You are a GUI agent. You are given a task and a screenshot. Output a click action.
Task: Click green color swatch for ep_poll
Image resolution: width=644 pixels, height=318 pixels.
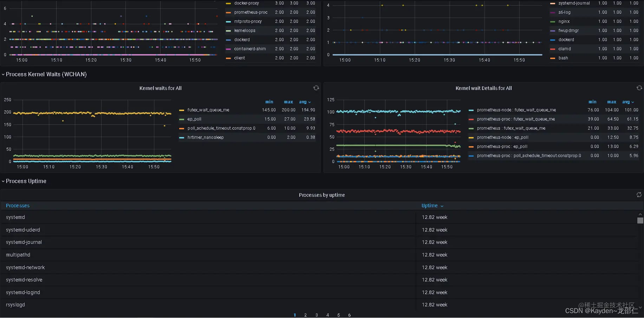(x=182, y=119)
